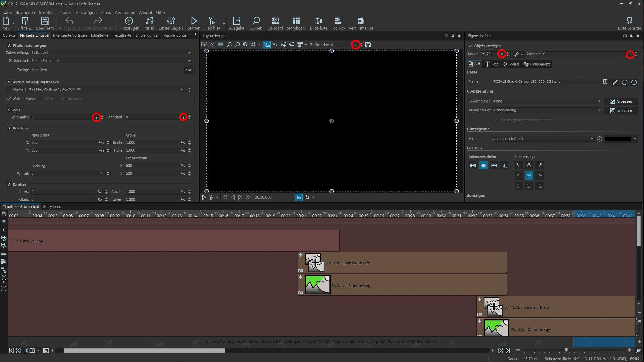Select the Flexi-Collage timeline clip
Screen dimensions: 644x362
point(173,241)
